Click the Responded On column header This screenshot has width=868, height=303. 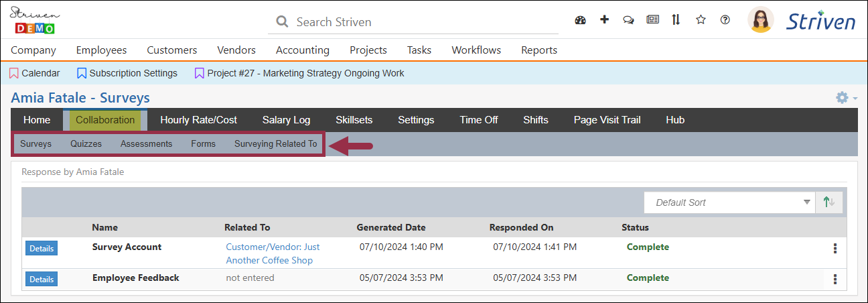point(522,227)
